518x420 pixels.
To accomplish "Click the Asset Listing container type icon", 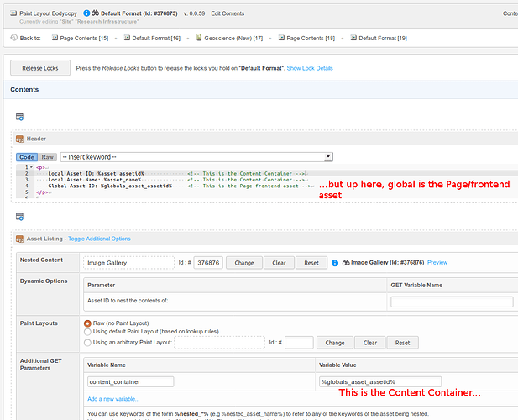I will coord(19,239).
